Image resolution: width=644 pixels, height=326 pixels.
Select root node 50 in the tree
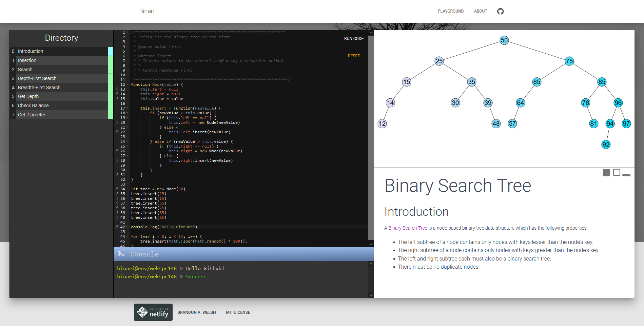pos(504,40)
